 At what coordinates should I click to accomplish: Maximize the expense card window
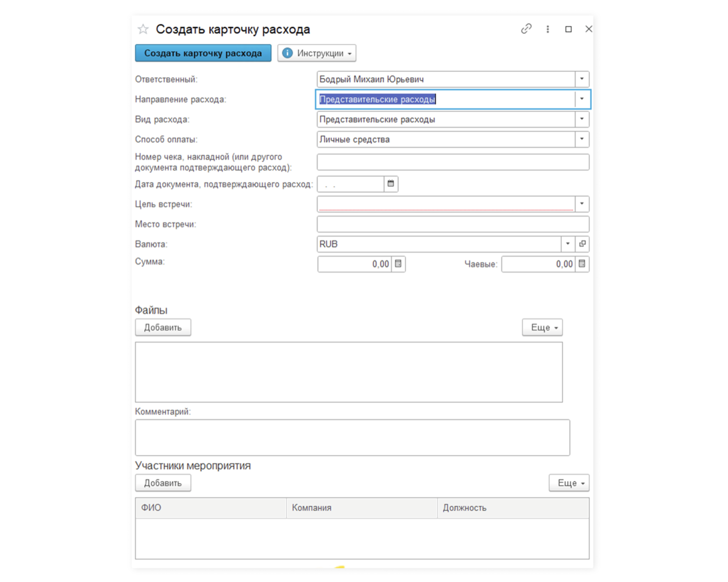coord(569,29)
